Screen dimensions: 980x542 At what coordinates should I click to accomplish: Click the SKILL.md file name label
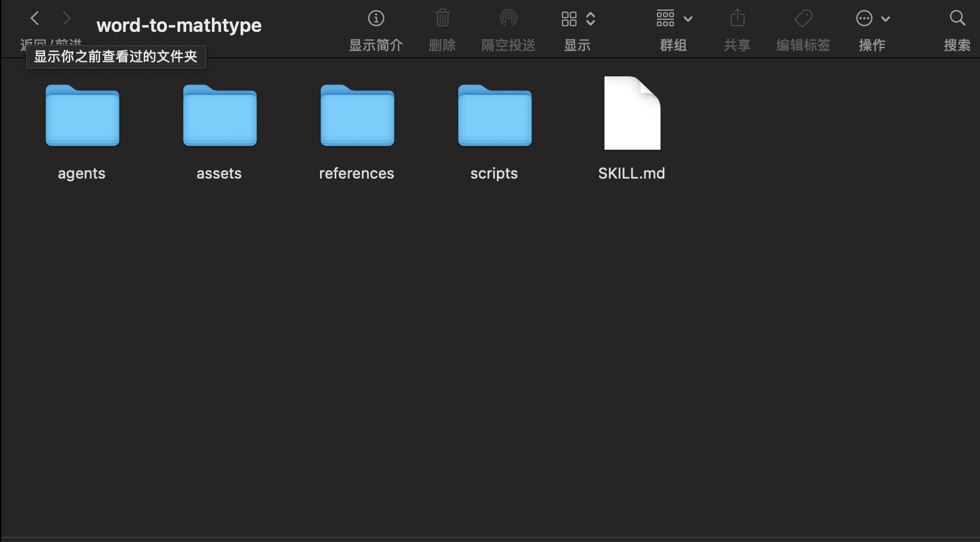(632, 174)
